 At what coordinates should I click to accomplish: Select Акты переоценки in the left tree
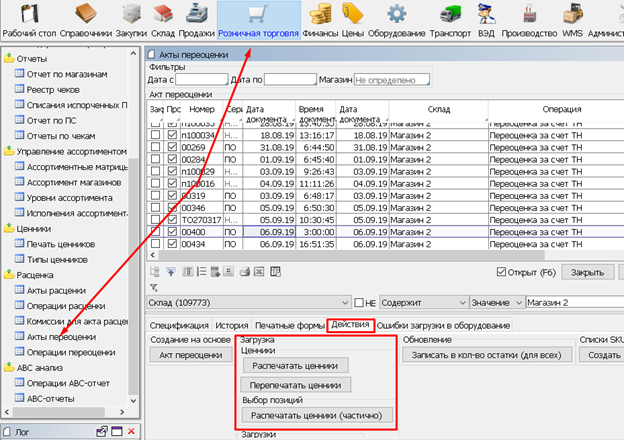pos(62,337)
